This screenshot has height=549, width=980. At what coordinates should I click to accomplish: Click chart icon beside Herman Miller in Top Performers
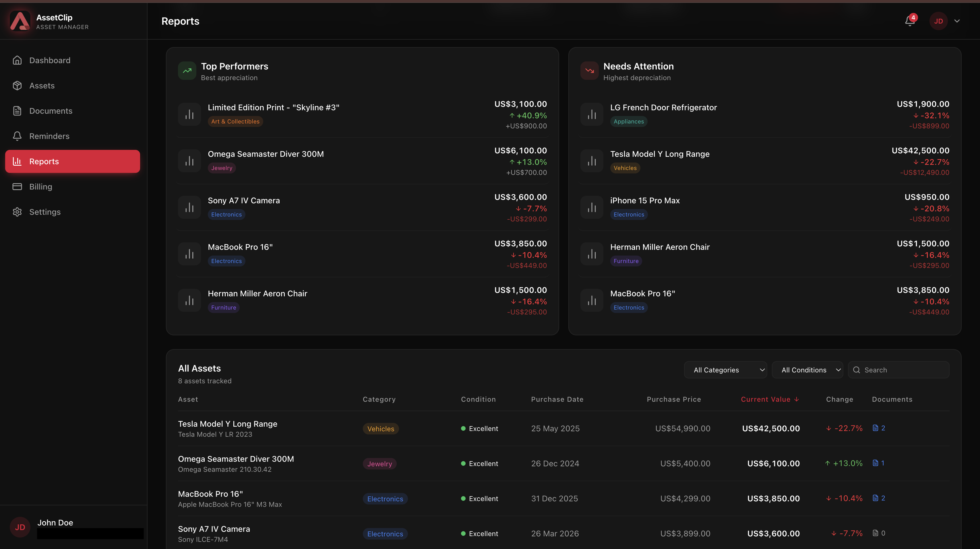(189, 300)
